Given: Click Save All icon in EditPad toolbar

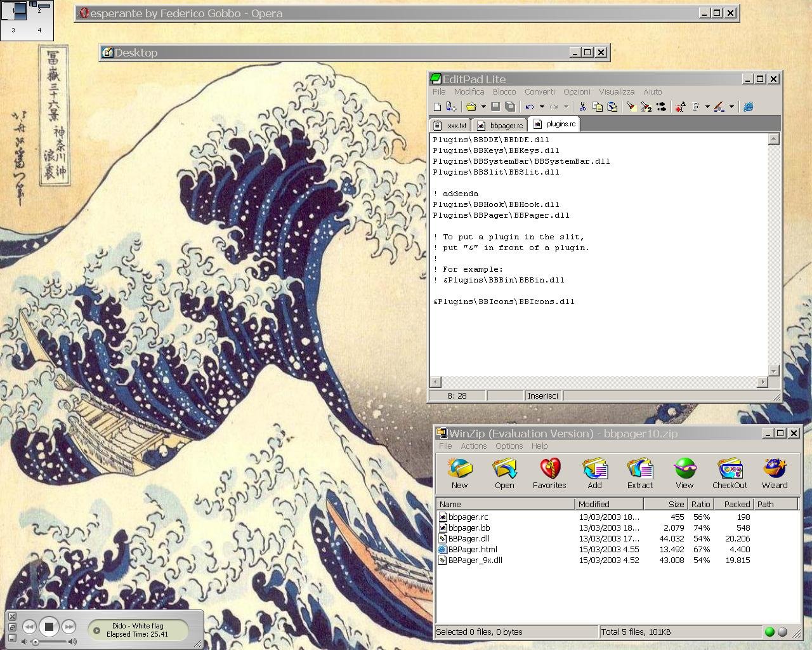Looking at the screenshot, I should click(x=509, y=107).
